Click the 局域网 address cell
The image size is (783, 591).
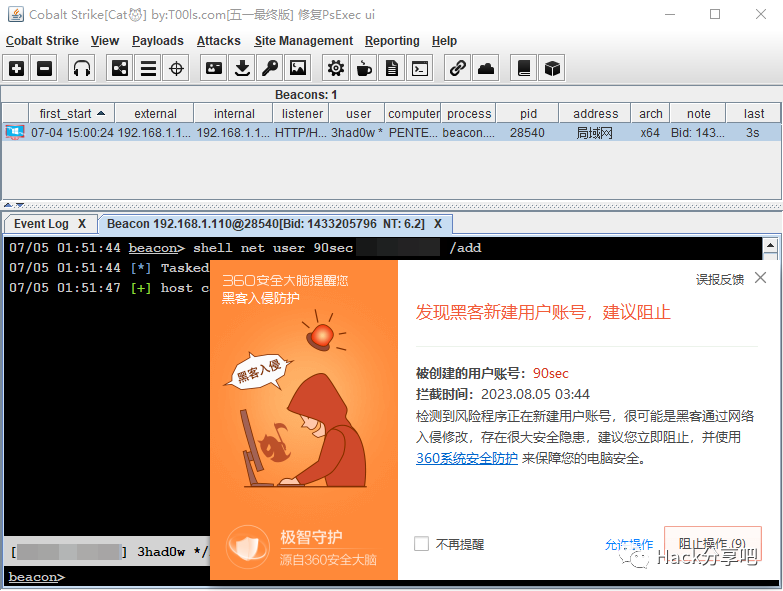(x=594, y=133)
